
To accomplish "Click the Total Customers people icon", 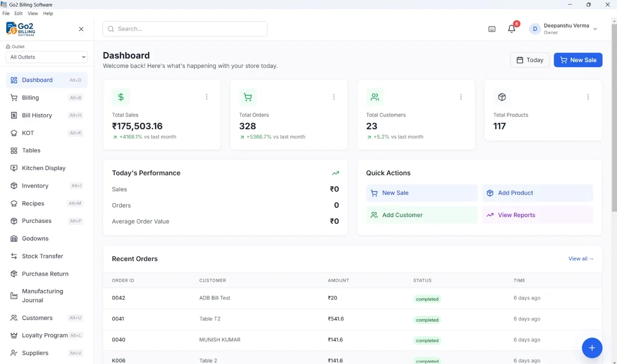I will pyautogui.click(x=375, y=97).
